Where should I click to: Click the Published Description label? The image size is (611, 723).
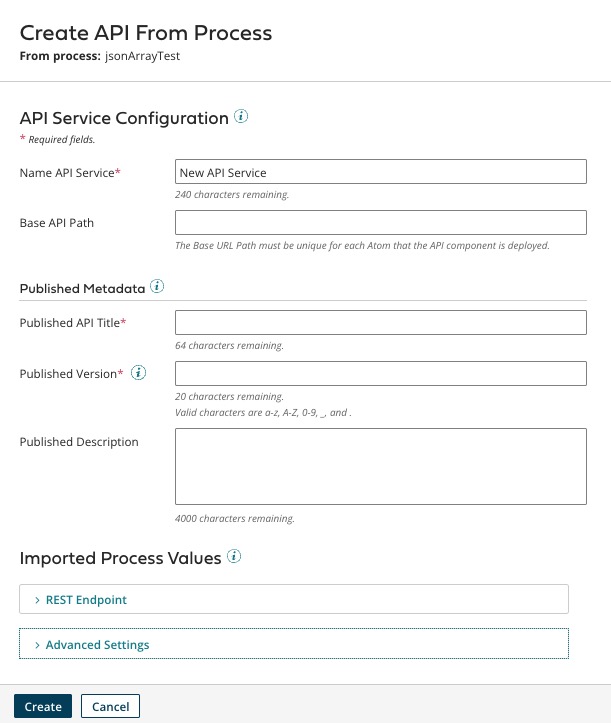tap(79, 441)
